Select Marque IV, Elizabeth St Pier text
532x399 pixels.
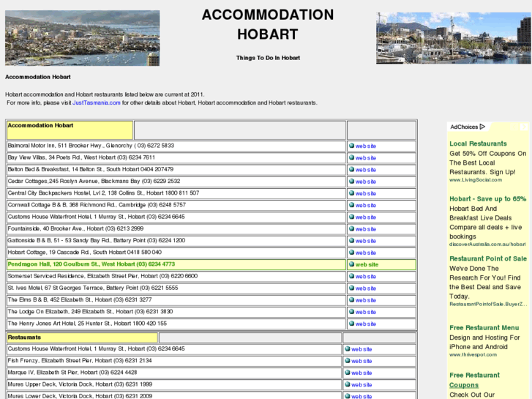(72, 373)
